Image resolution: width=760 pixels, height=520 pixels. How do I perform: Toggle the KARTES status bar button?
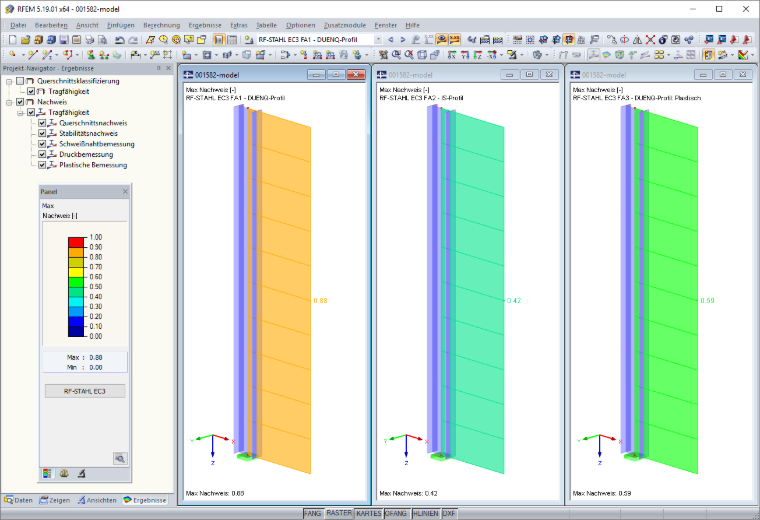369,513
